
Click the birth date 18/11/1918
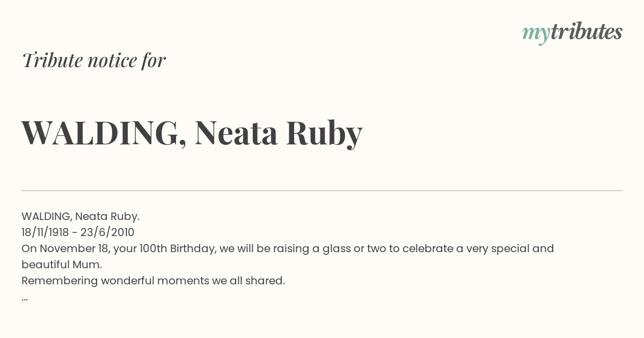(45, 232)
